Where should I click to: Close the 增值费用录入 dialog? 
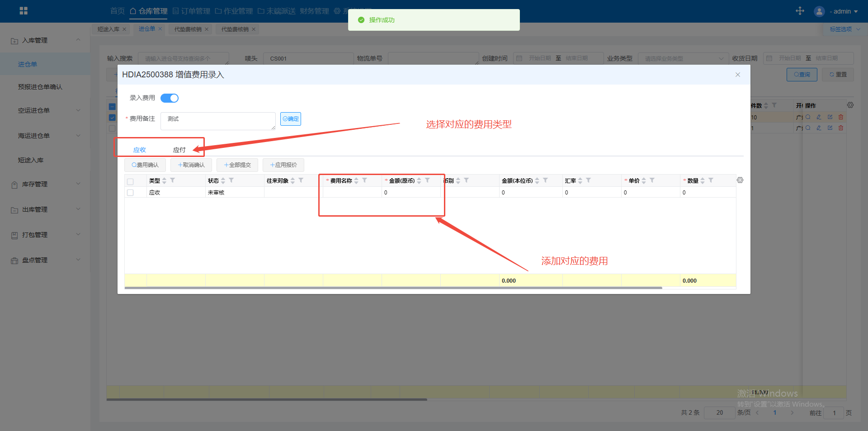point(738,75)
